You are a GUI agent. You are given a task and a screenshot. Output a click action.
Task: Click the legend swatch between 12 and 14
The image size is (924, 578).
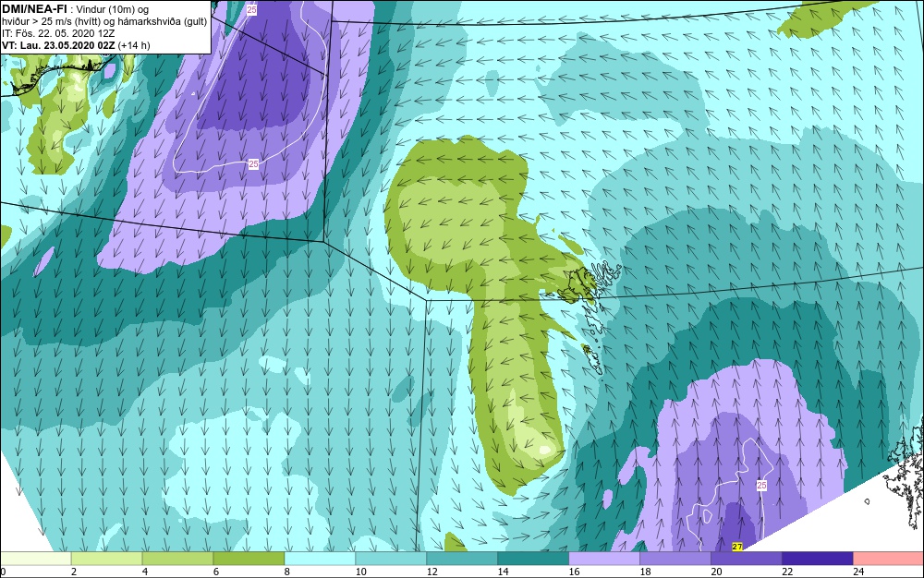(462, 559)
